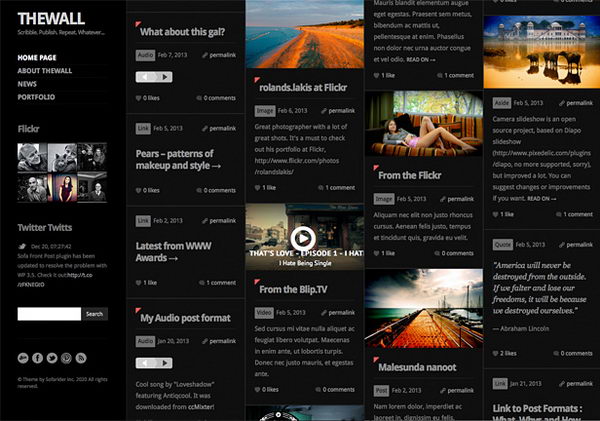Play audio in 'What about this gal?' player
This screenshot has width=600, height=421.
(165, 77)
